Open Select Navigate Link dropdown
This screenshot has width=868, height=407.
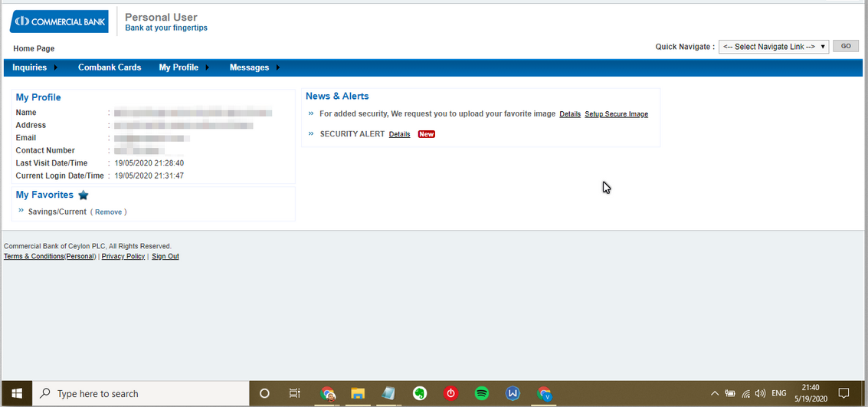coord(773,47)
